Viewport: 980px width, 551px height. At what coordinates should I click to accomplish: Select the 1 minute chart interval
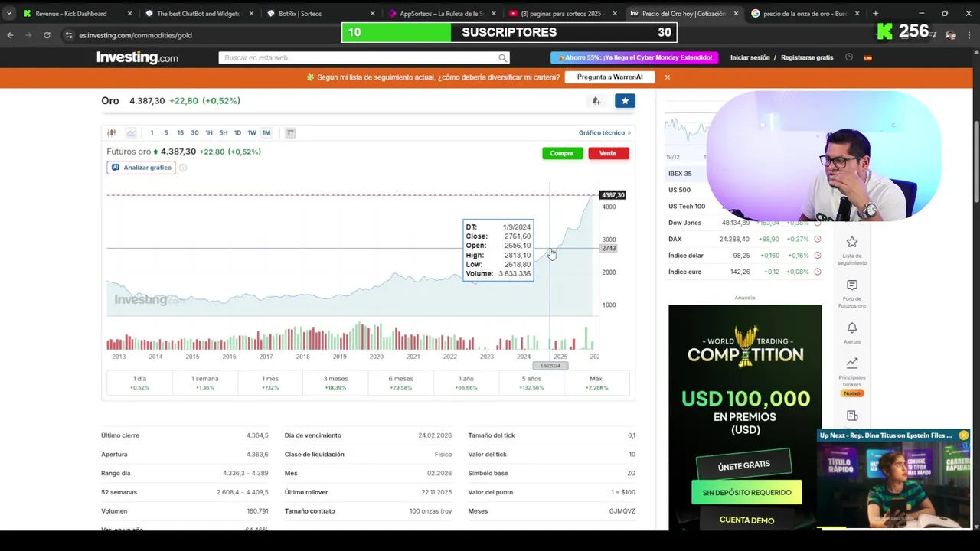click(152, 132)
